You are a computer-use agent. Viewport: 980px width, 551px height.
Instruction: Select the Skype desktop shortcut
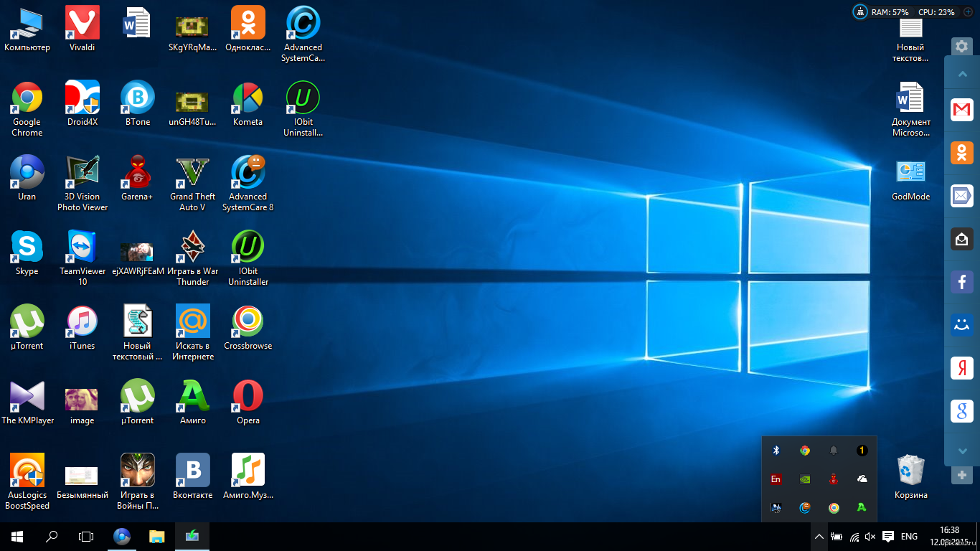27,253
